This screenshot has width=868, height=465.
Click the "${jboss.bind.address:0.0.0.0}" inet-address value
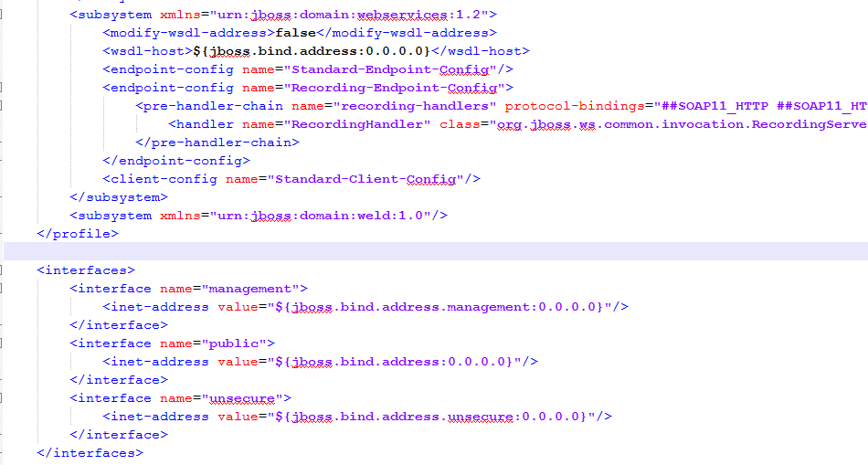(394, 362)
